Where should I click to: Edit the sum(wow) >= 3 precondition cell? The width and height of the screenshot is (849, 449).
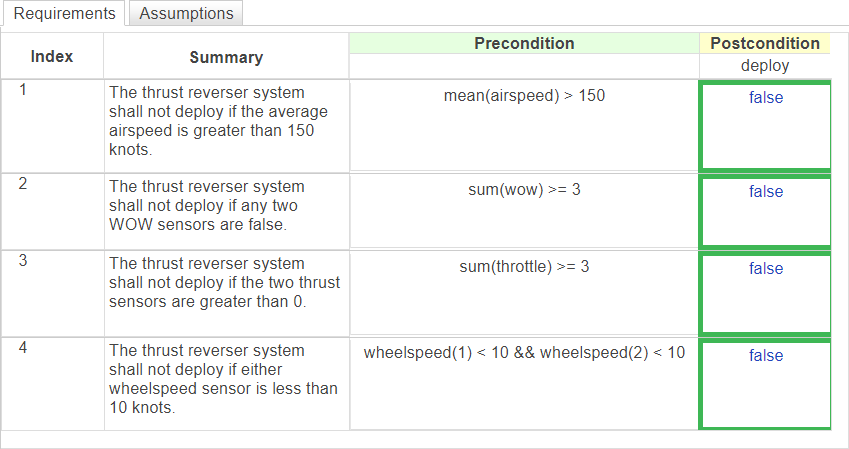click(524, 211)
